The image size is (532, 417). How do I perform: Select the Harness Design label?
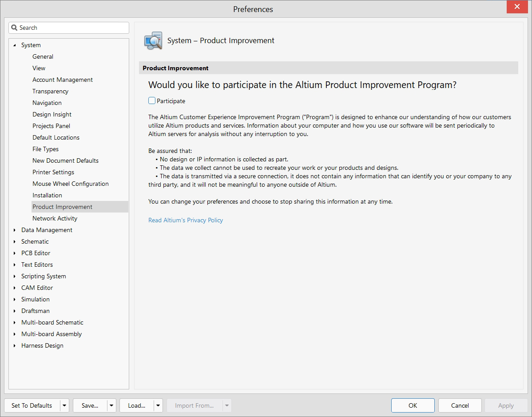click(x=43, y=345)
